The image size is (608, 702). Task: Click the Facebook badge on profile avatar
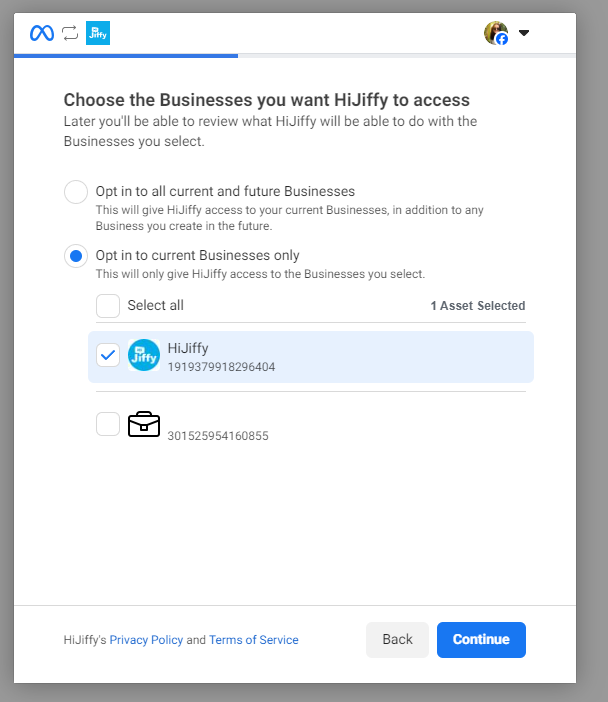502,39
